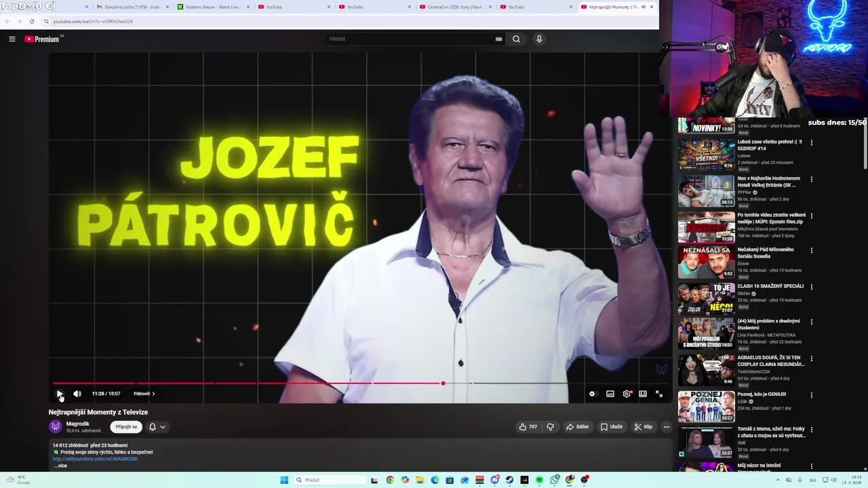The image size is (868, 488).
Task: Open more options for Noc v Najhoršie Hodnotenom
Action: tap(811, 180)
